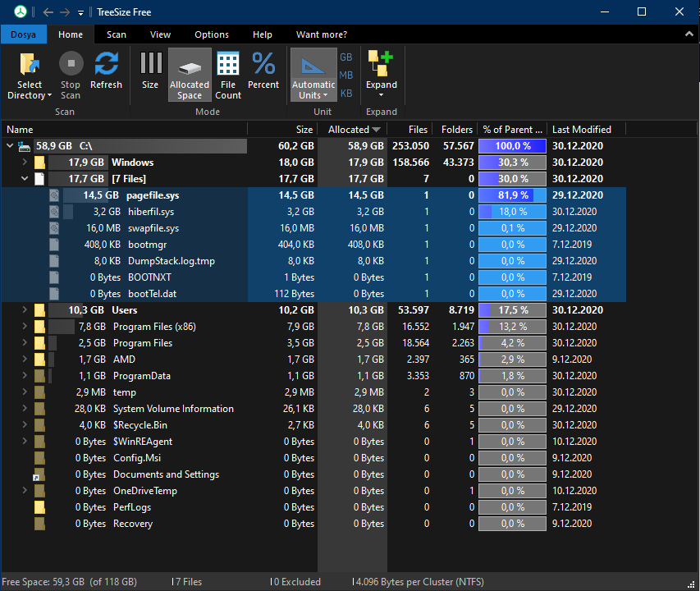This screenshot has width=700, height=591.
Task: Click the Windows folder icon
Action: pyautogui.click(x=39, y=163)
